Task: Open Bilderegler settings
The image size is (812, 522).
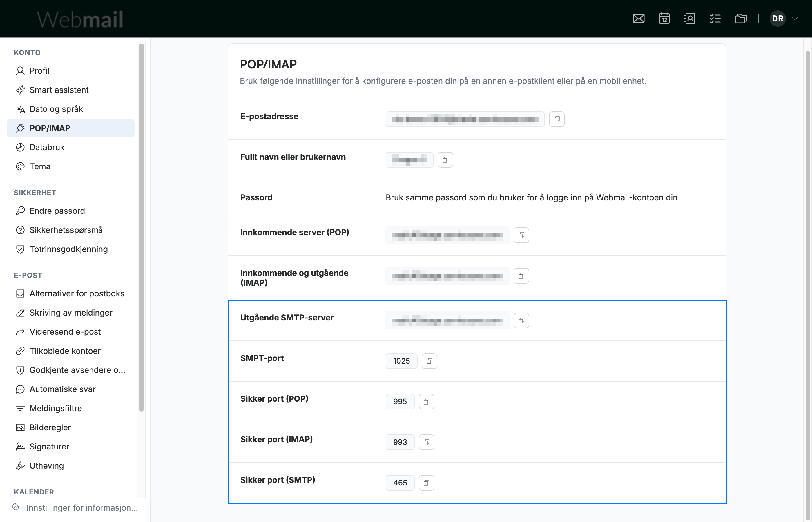Action: tap(70, 427)
